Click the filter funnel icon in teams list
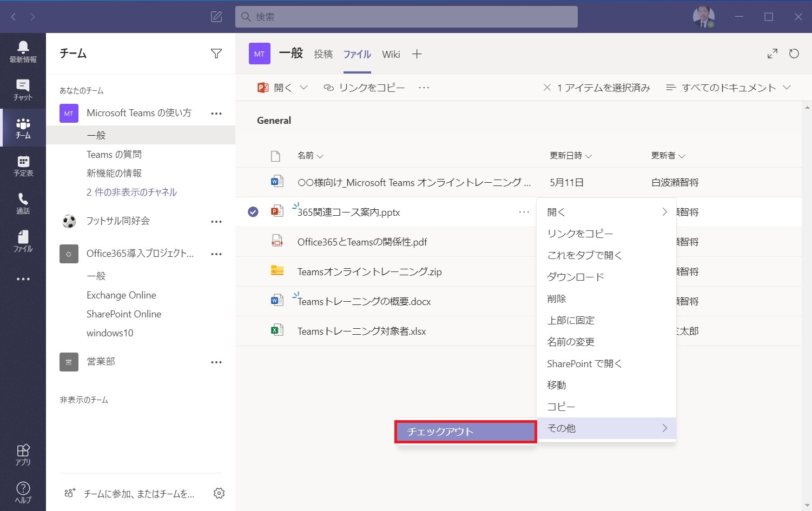The width and height of the screenshot is (812, 511). 216,54
